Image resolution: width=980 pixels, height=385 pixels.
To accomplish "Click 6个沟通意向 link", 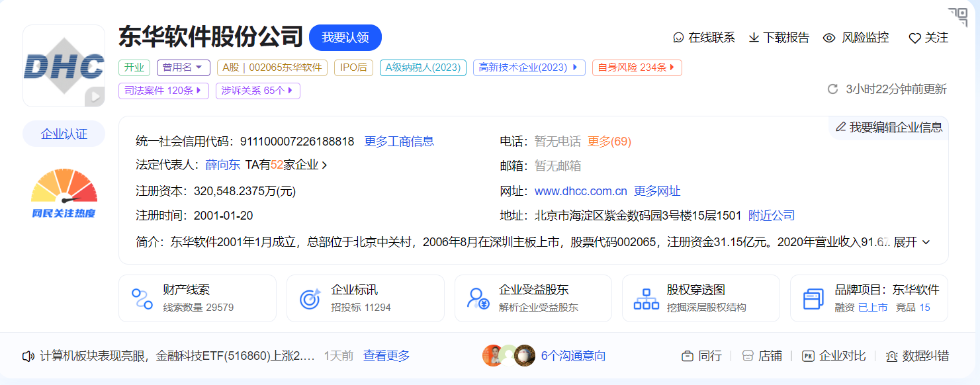I will [573, 356].
